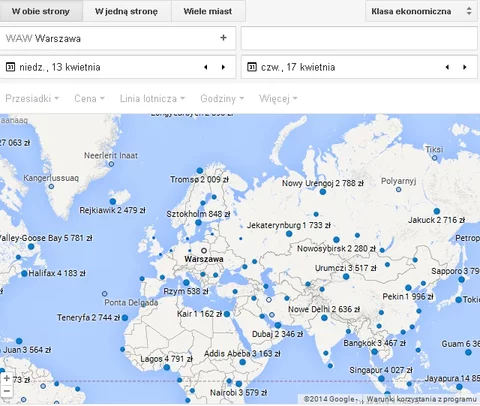Viewport: 480px width, 406px height.
Task: Open departure calendar icon for 13 kwietnia
Action: (x=10, y=67)
